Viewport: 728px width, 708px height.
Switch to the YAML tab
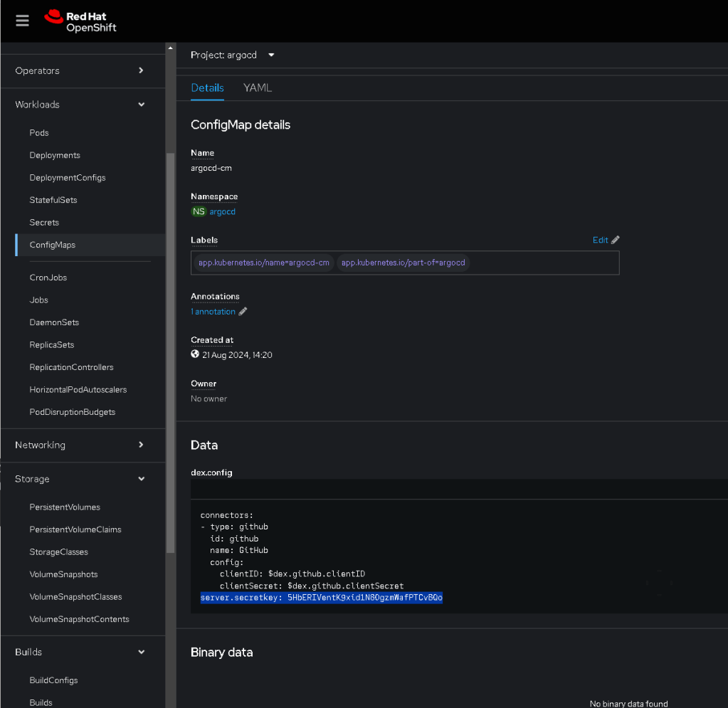pyautogui.click(x=258, y=88)
